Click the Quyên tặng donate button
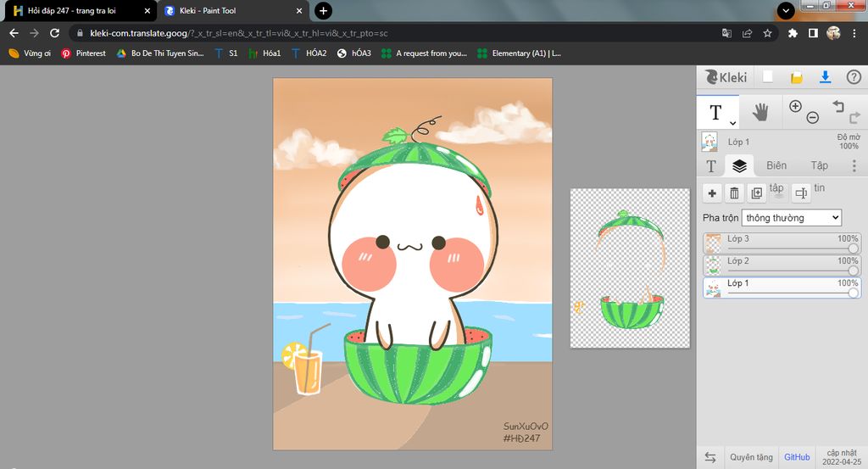This screenshot has width=868, height=469. coord(751,457)
